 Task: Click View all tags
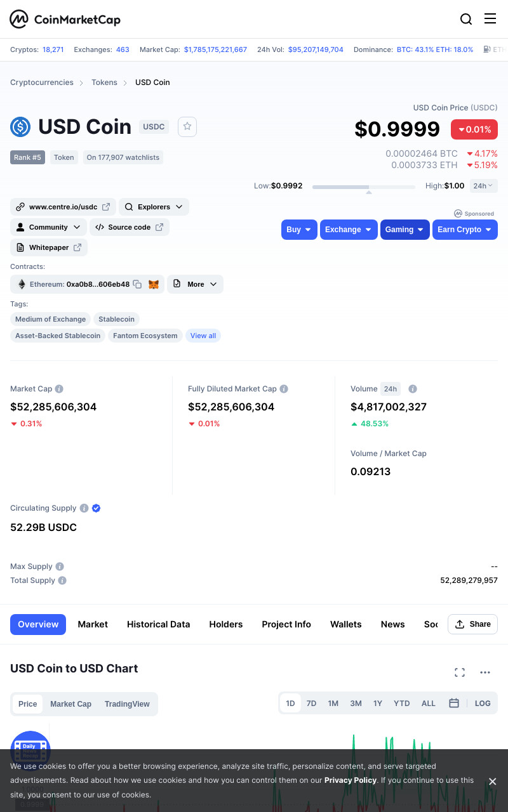pos(203,336)
